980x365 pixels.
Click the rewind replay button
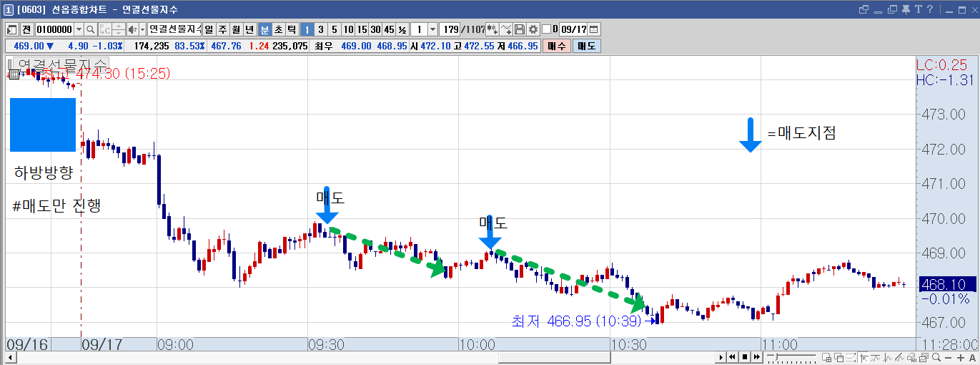[732, 357]
